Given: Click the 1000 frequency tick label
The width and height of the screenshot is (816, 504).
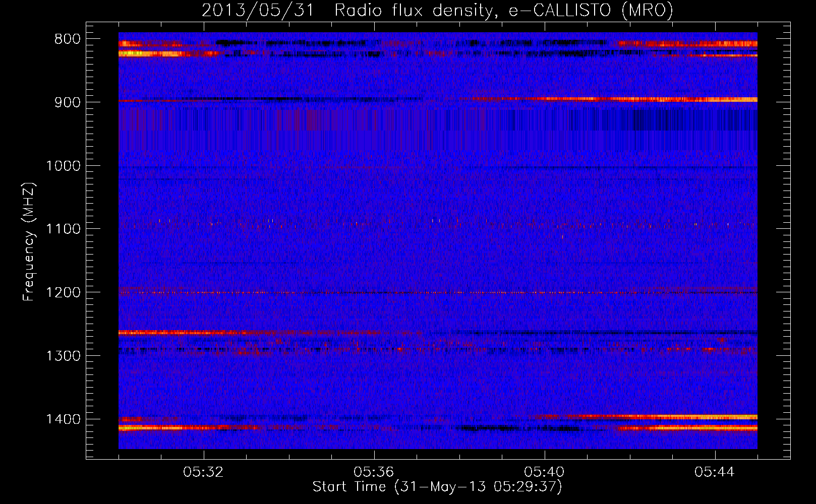Looking at the screenshot, I should 63,166.
